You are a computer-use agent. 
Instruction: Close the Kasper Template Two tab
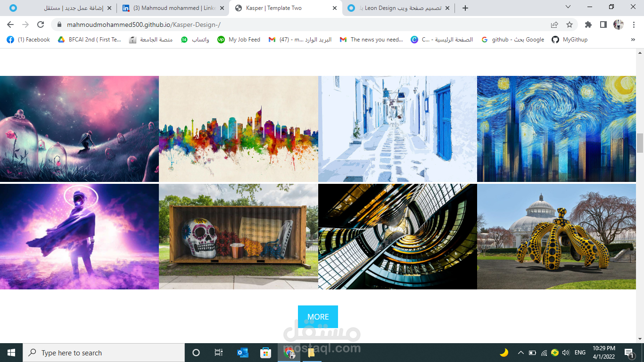click(x=335, y=8)
